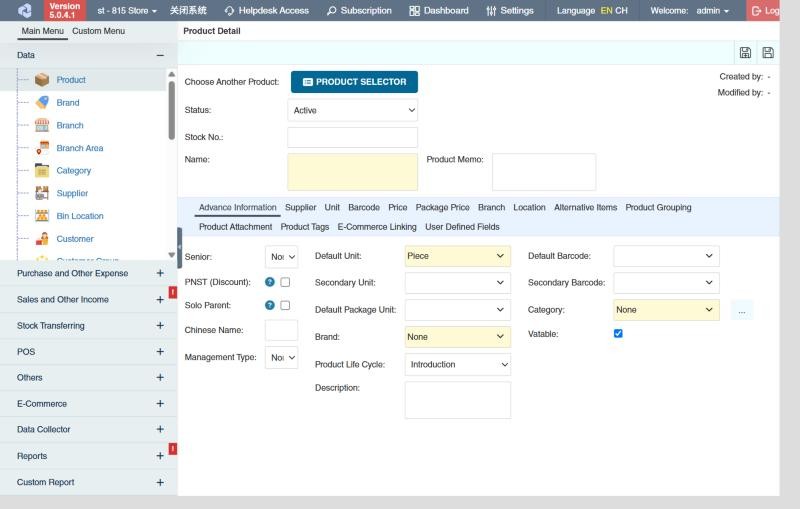
Task: Toggle the PNST (Discount) checkbox
Action: 285,282
